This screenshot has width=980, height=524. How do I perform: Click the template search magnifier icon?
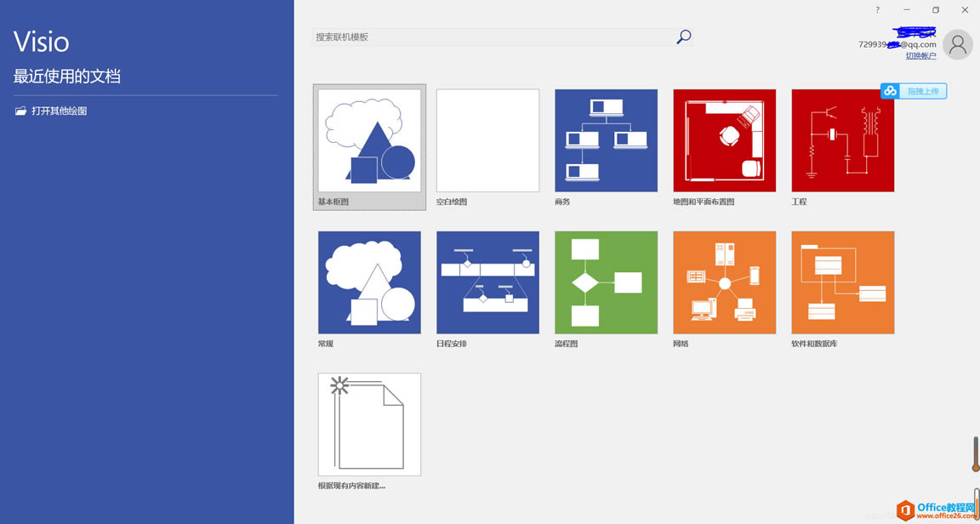coord(682,37)
